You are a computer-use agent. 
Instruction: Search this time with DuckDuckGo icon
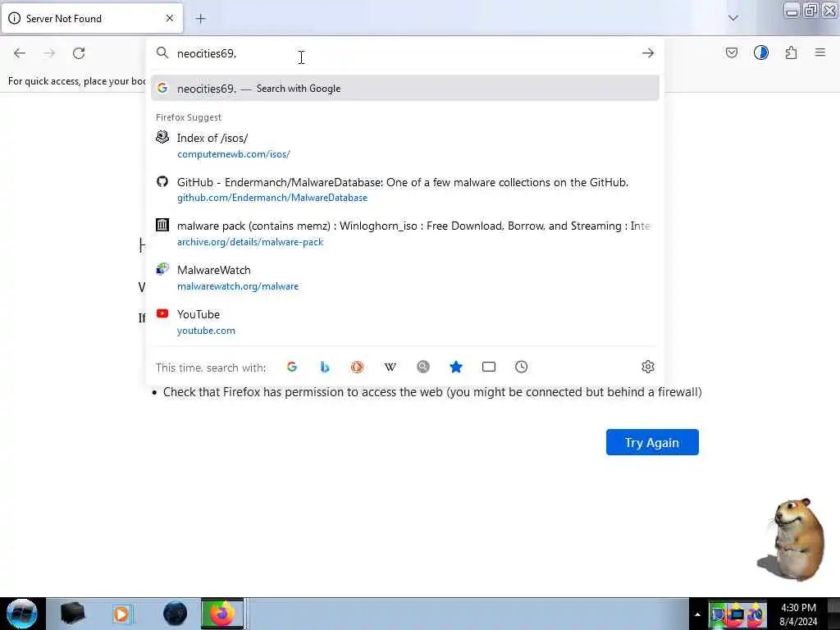358,367
